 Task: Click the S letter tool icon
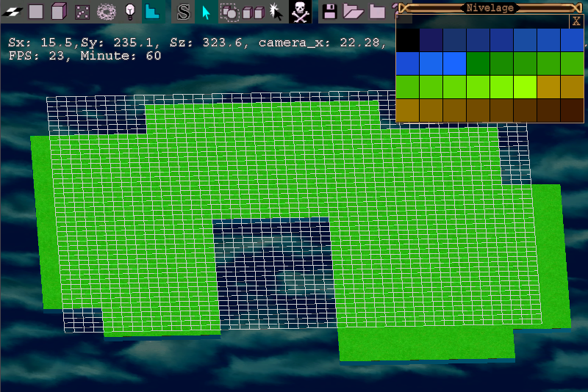click(183, 12)
